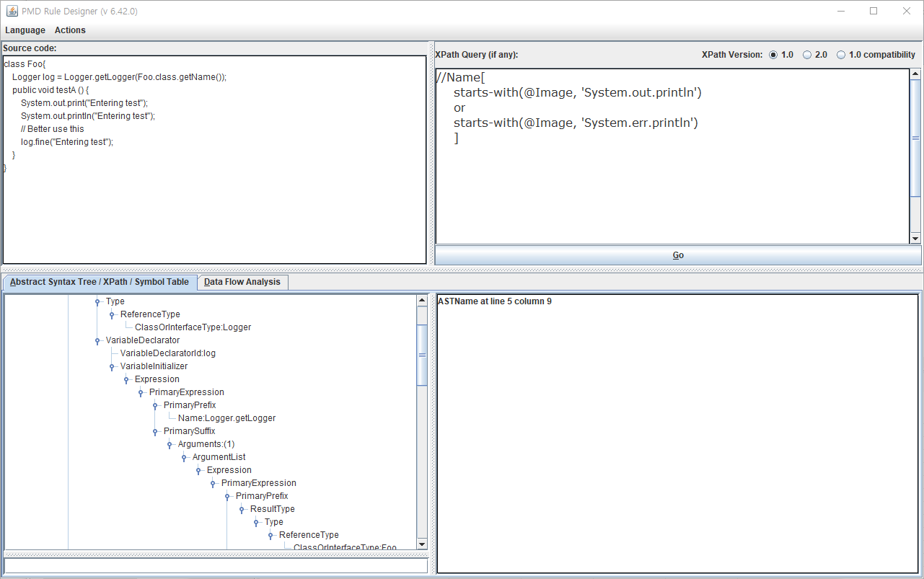Click the System.err.println line in XPath query
This screenshot has width=924, height=579.
576,123
